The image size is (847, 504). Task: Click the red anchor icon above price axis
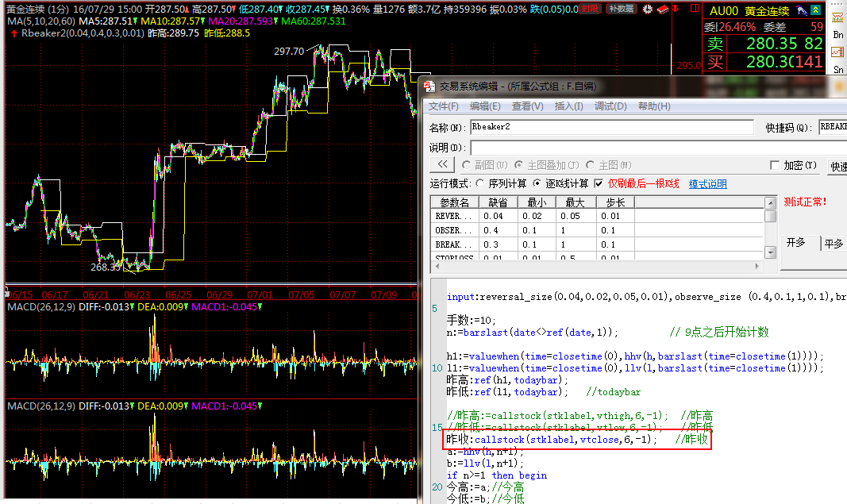pyautogui.click(x=676, y=9)
